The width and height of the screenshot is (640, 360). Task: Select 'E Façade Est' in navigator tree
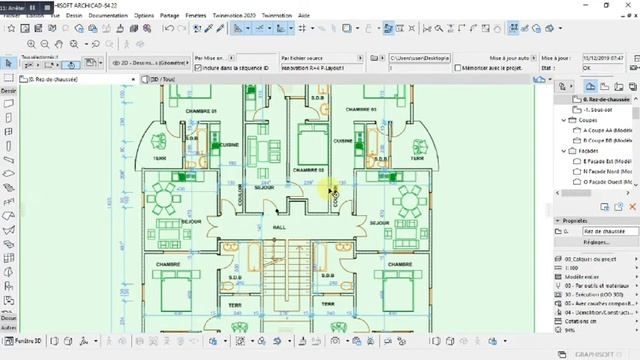(x=602, y=161)
